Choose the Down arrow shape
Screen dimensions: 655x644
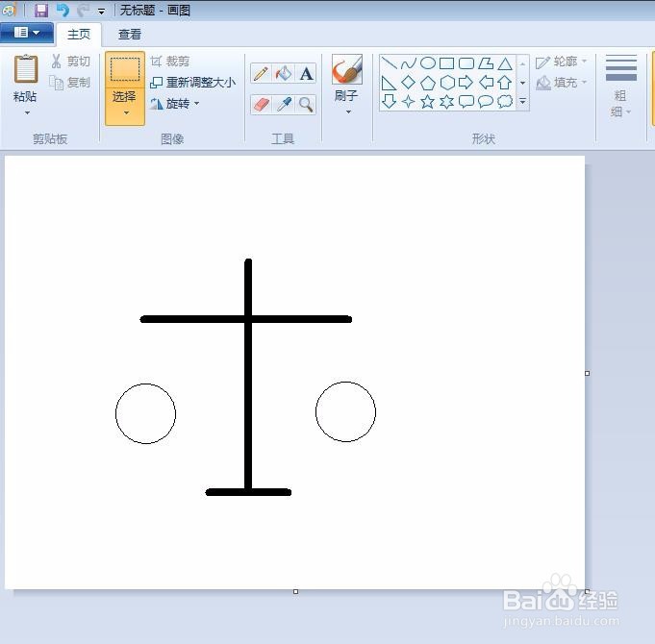point(389,102)
